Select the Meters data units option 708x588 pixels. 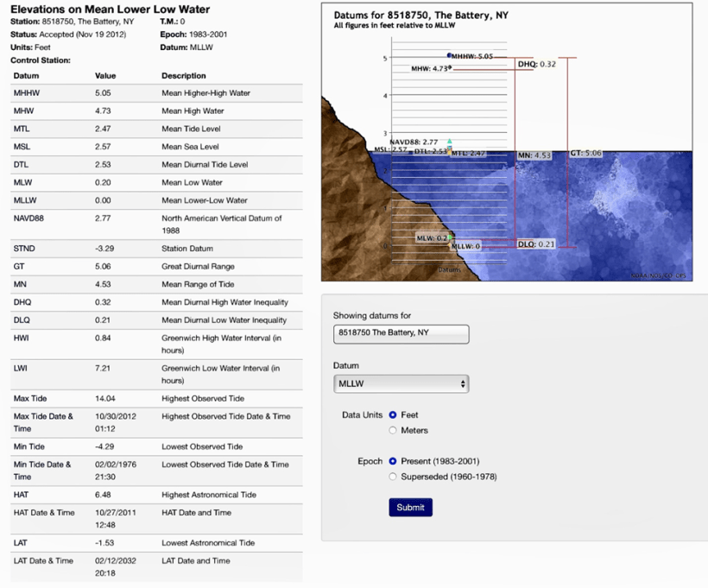[x=393, y=430]
